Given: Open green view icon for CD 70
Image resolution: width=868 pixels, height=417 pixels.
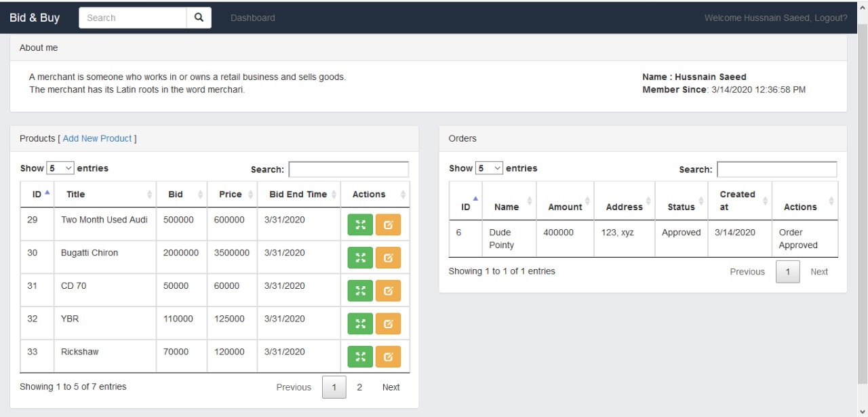Looking at the screenshot, I should pyautogui.click(x=360, y=291).
